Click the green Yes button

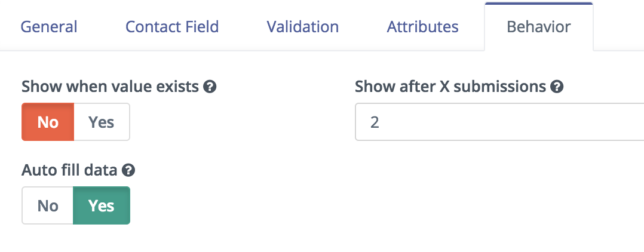click(x=102, y=205)
